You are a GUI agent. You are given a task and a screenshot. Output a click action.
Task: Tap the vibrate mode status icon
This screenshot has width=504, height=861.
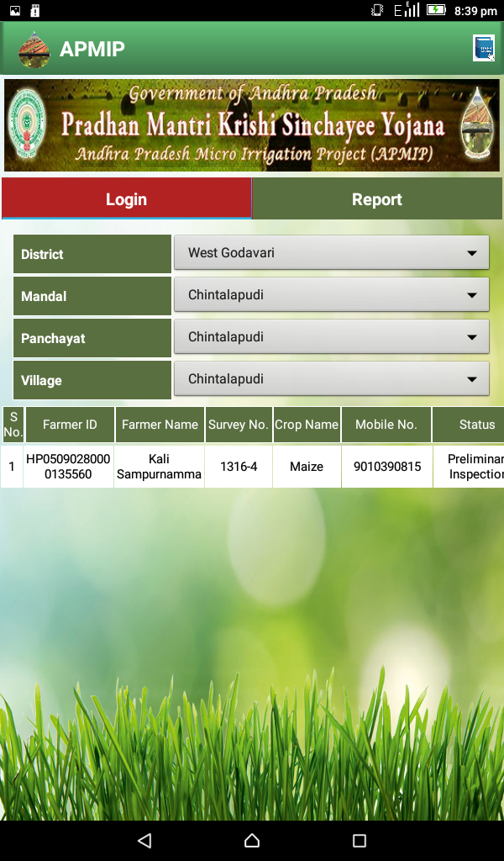click(377, 10)
